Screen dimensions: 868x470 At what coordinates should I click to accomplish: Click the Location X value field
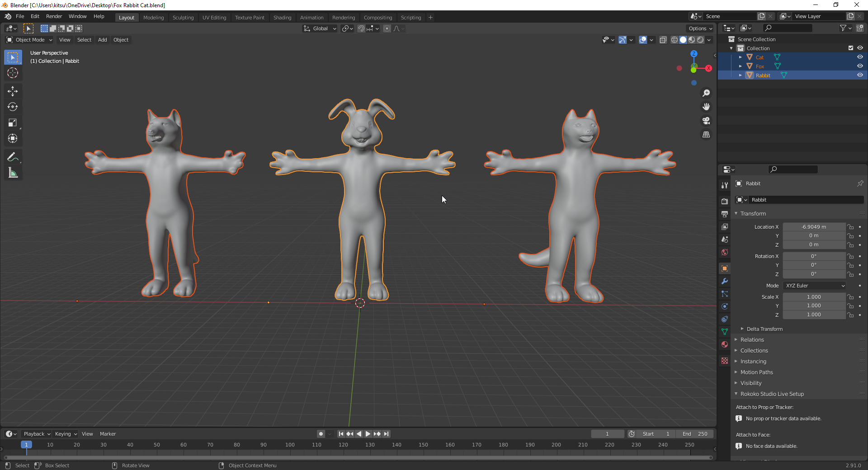pos(814,226)
